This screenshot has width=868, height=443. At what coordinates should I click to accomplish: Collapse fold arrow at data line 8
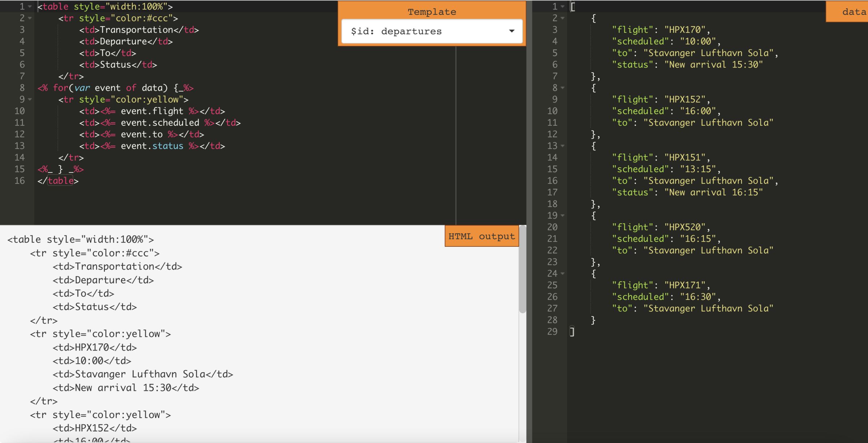(562, 88)
